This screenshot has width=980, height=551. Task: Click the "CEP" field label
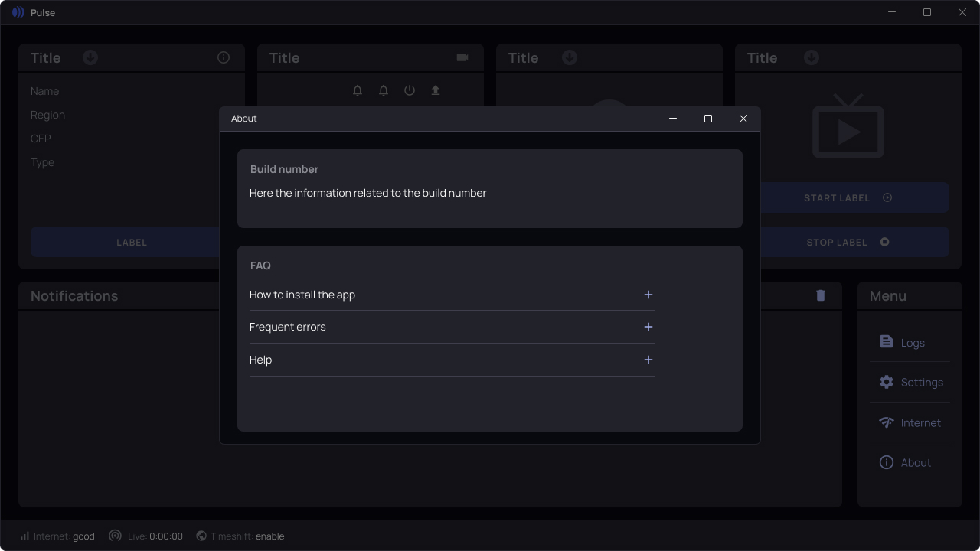pyautogui.click(x=41, y=139)
